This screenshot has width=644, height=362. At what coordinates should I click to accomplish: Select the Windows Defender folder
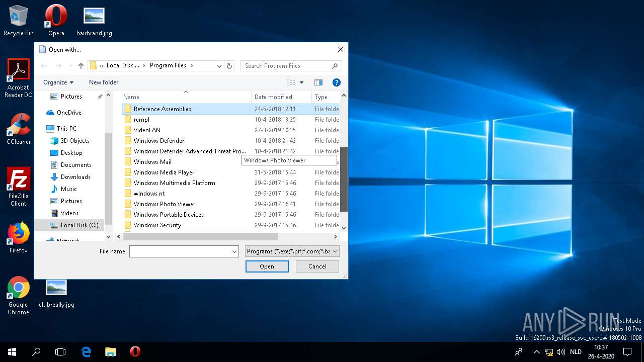pos(230,141)
